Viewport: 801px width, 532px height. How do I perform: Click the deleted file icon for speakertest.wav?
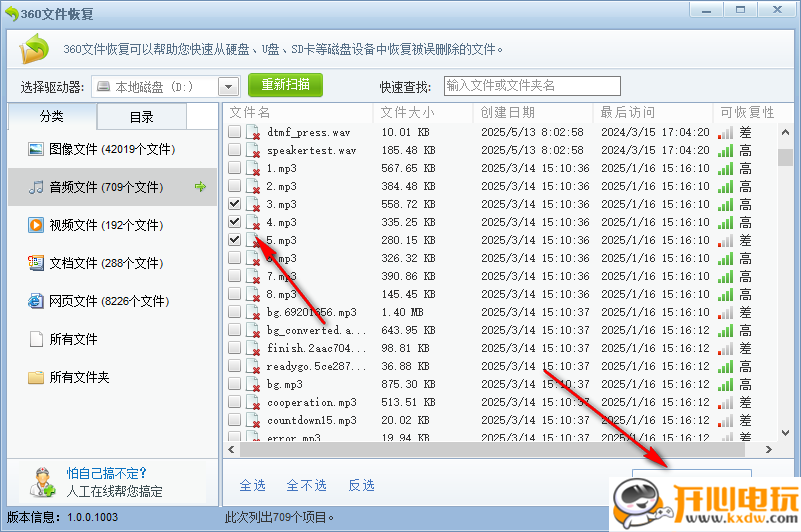(253, 150)
